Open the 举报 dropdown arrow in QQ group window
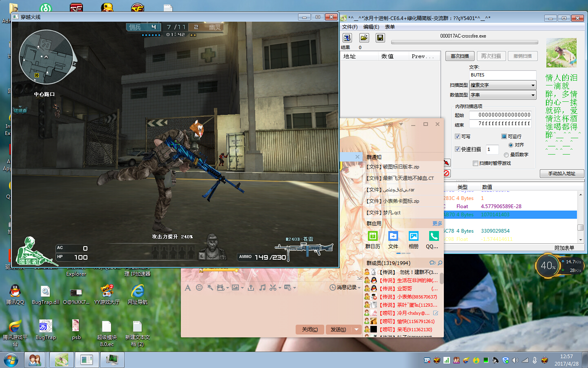The width and height of the screenshot is (588, 368). [401, 124]
